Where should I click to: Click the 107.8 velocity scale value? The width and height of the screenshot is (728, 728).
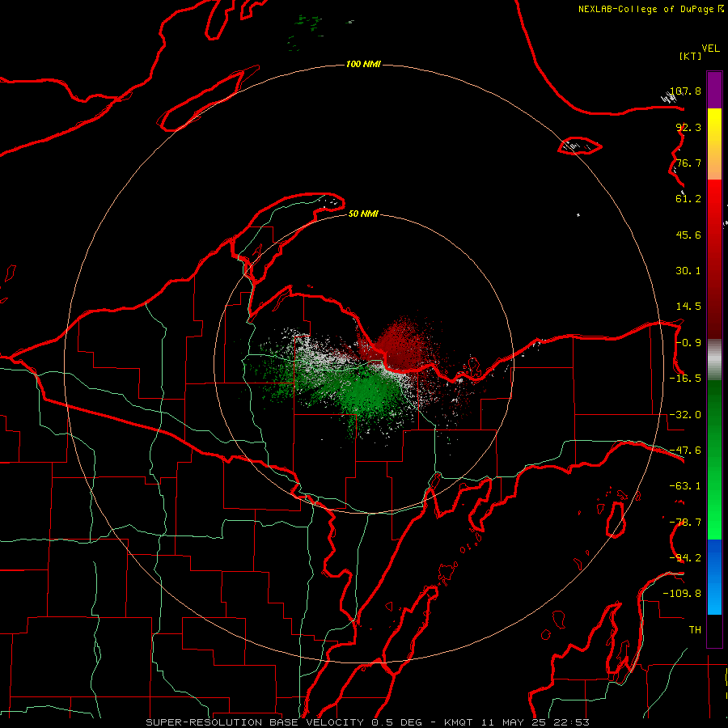685,91
